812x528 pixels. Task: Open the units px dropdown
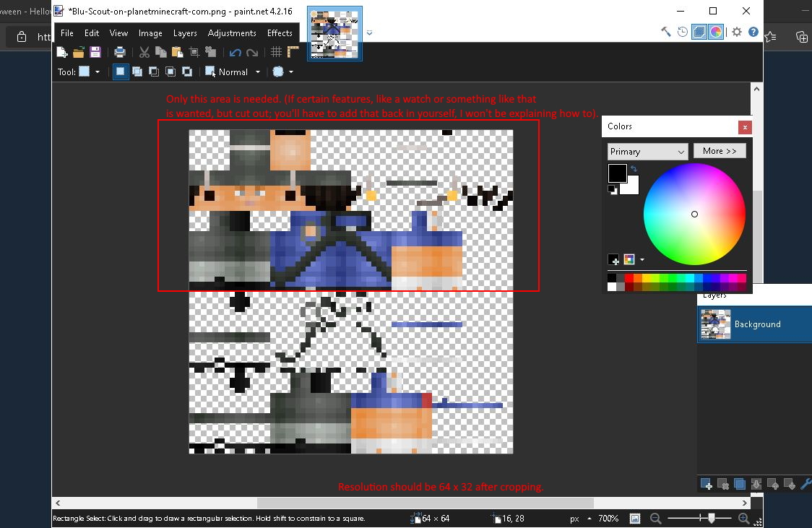[581, 519]
